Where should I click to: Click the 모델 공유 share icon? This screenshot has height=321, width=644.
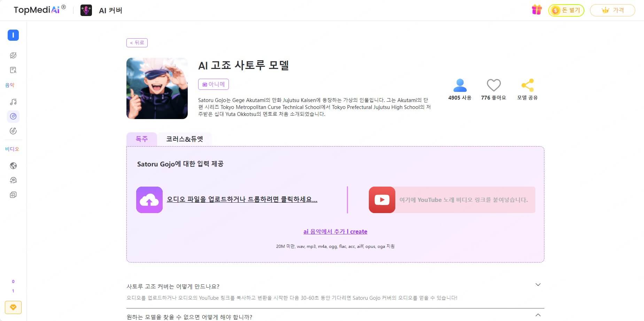[527, 85]
